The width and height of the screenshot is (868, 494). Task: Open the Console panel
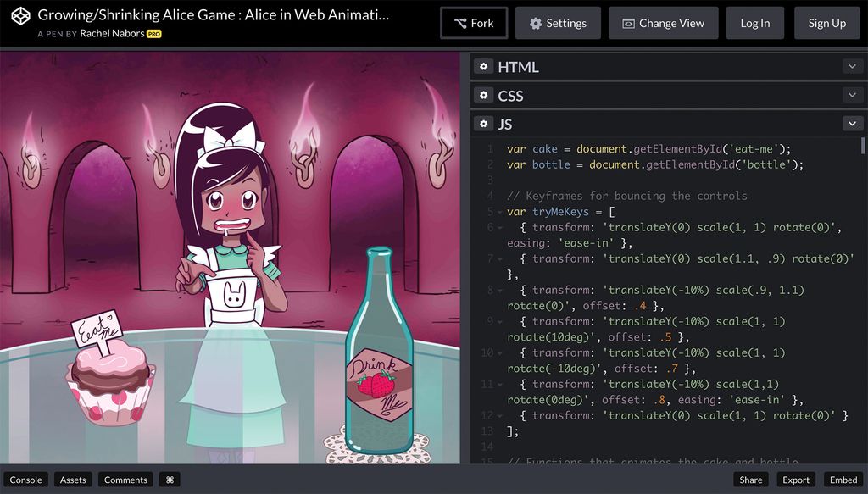point(26,480)
